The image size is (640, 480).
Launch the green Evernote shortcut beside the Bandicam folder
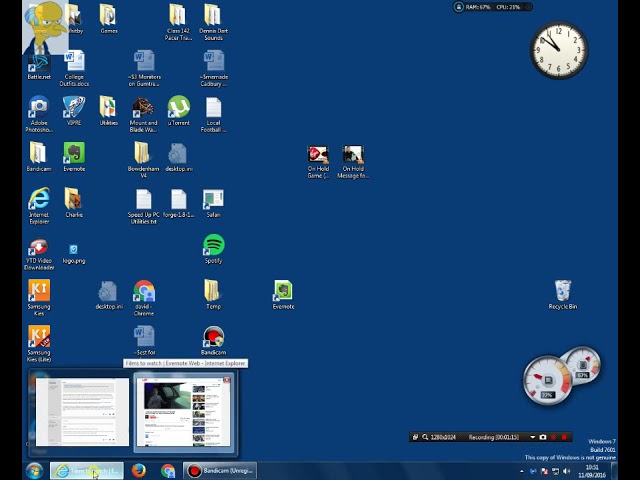pos(74,157)
